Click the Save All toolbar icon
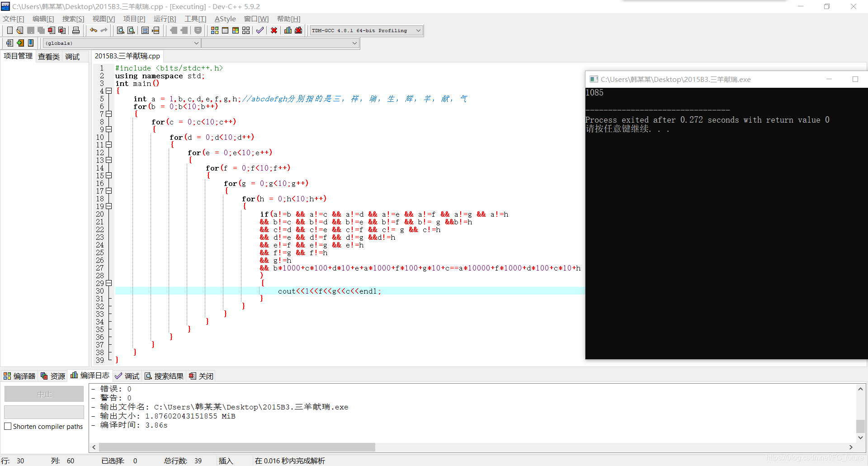This screenshot has height=466, width=868. click(x=41, y=30)
